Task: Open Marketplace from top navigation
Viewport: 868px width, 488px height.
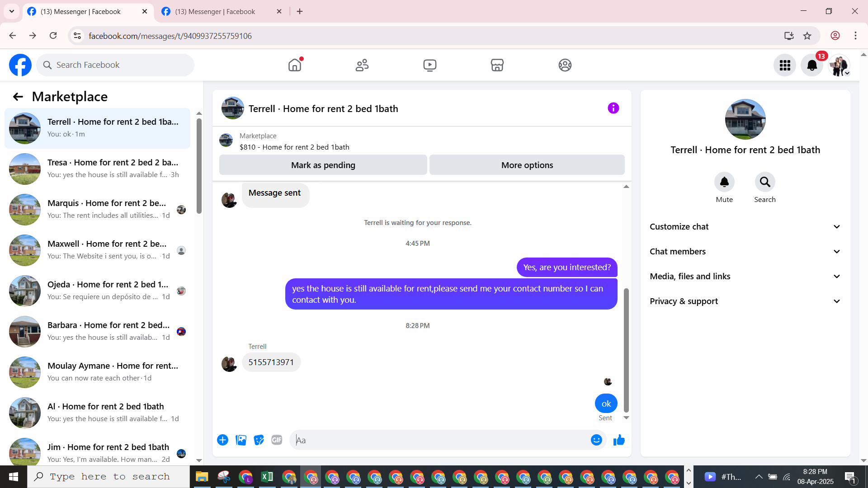Action: click(497, 65)
